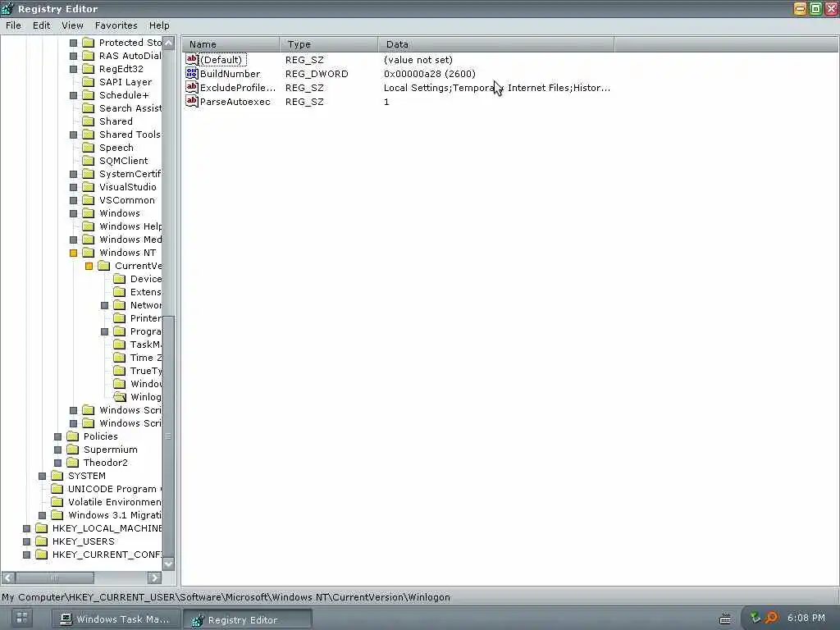Viewport: 840px width, 630px height.
Task: Click the Speech folder icon
Action: [89, 148]
